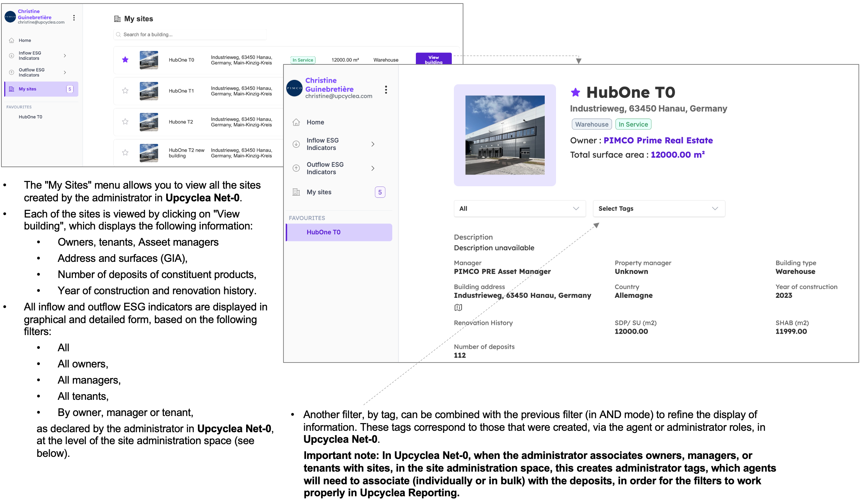Expand Inflow ESG Indicators chevron in large sidebar
Image resolution: width=862 pixels, height=504 pixels.
(373, 144)
